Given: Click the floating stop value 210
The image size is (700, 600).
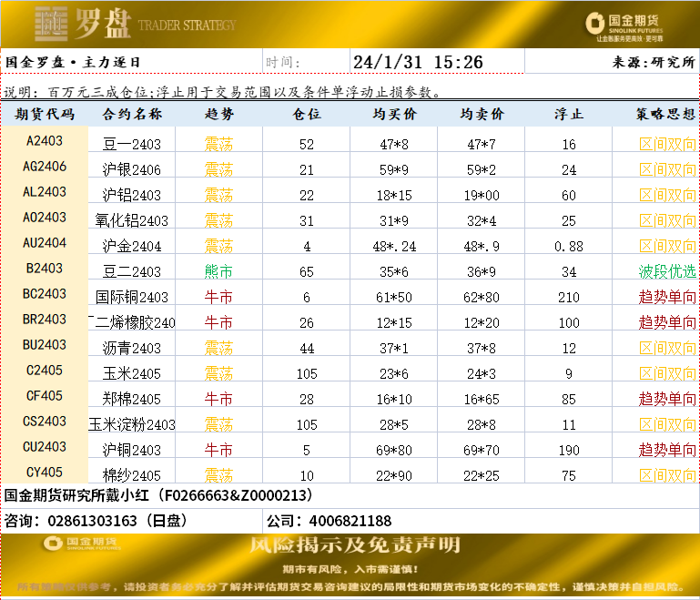Looking at the screenshot, I should point(569,298).
